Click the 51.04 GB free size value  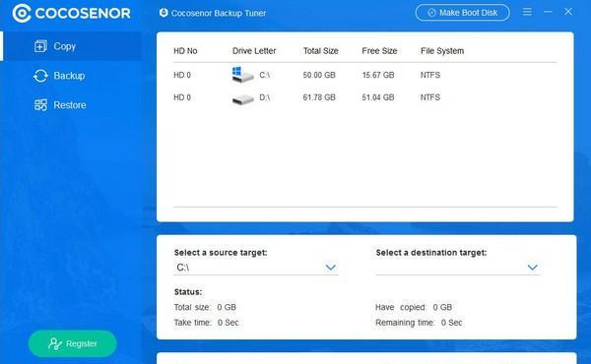(x=378, y=97)
